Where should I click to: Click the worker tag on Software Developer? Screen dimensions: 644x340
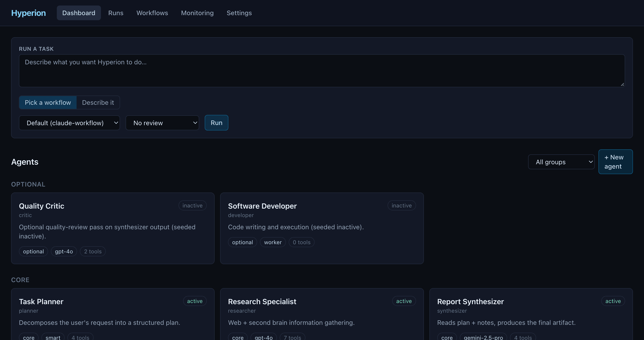(273, 242)
